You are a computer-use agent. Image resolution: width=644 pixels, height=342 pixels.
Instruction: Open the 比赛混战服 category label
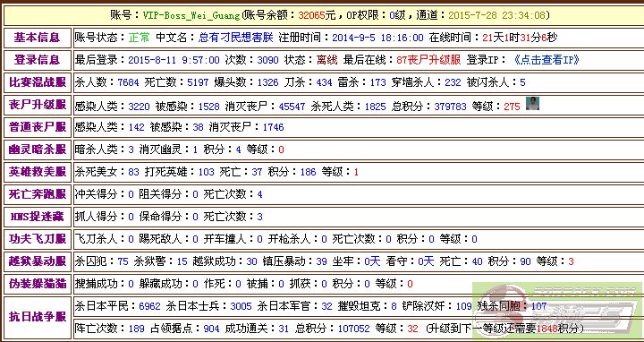[38, 82]
